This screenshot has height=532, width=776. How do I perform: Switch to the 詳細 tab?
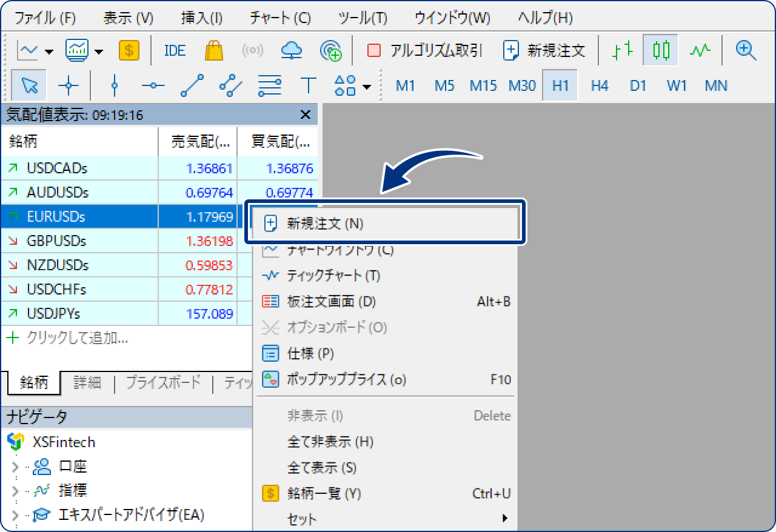[87, 382]
